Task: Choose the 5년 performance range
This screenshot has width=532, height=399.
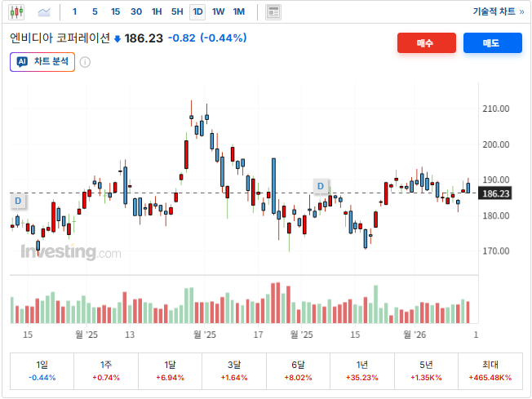Action: 426,370
